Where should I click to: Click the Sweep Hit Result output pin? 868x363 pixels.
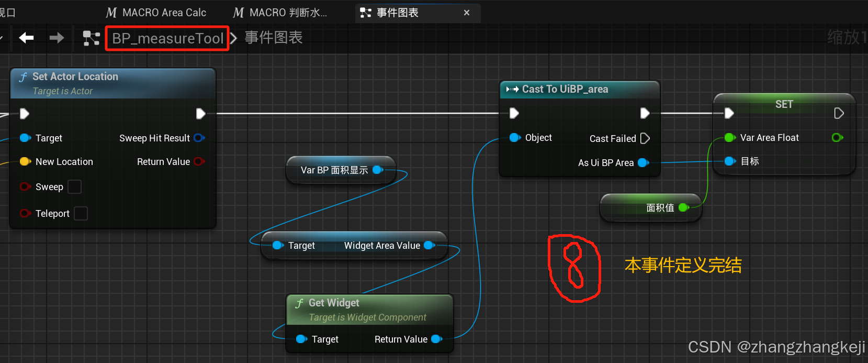click(x=199, y=138)
